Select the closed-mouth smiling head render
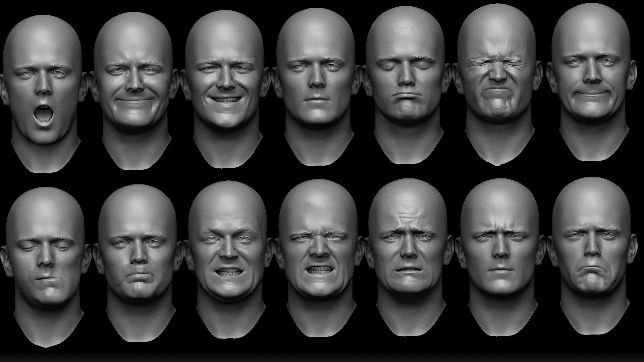 pos(134,90)
